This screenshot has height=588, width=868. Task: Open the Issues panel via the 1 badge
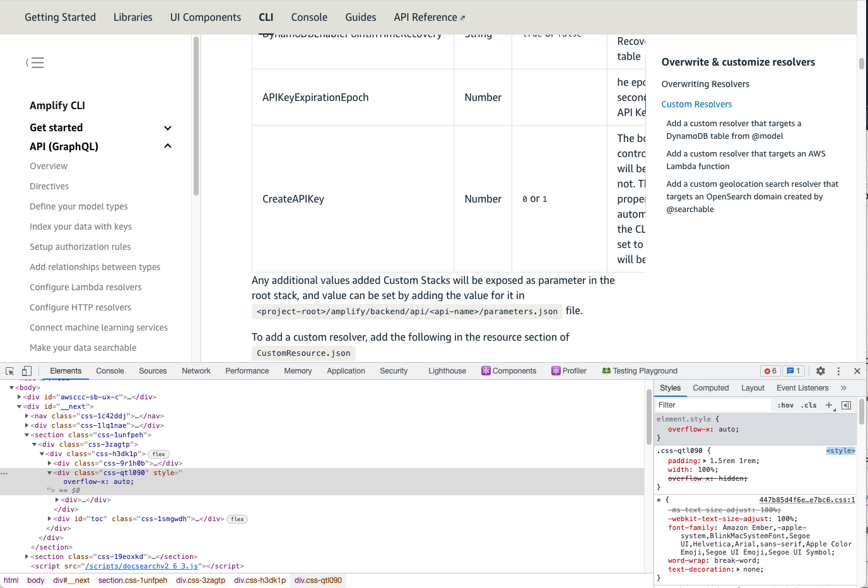click(792, 371)
